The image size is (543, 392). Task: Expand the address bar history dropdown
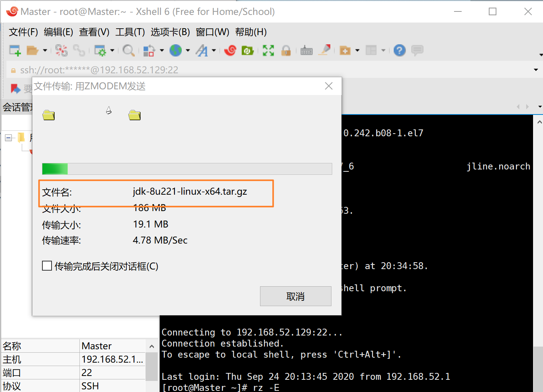tap(536, 70)
